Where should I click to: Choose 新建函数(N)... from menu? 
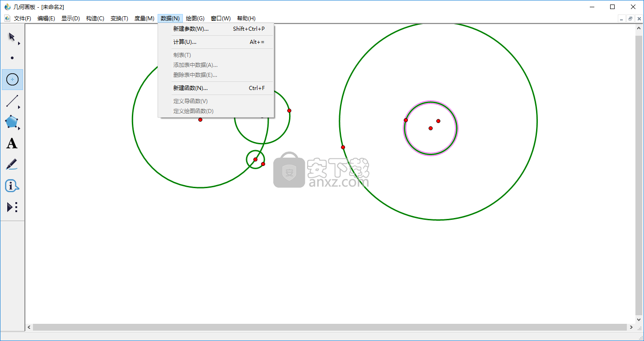216,88
